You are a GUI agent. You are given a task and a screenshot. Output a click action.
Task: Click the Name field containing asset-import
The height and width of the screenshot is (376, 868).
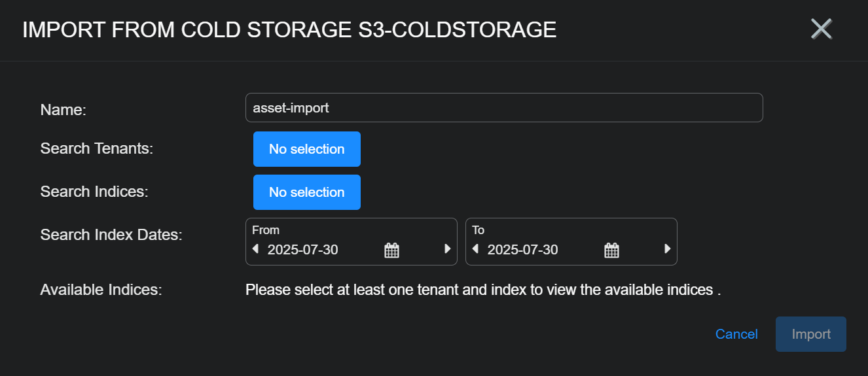504,108
